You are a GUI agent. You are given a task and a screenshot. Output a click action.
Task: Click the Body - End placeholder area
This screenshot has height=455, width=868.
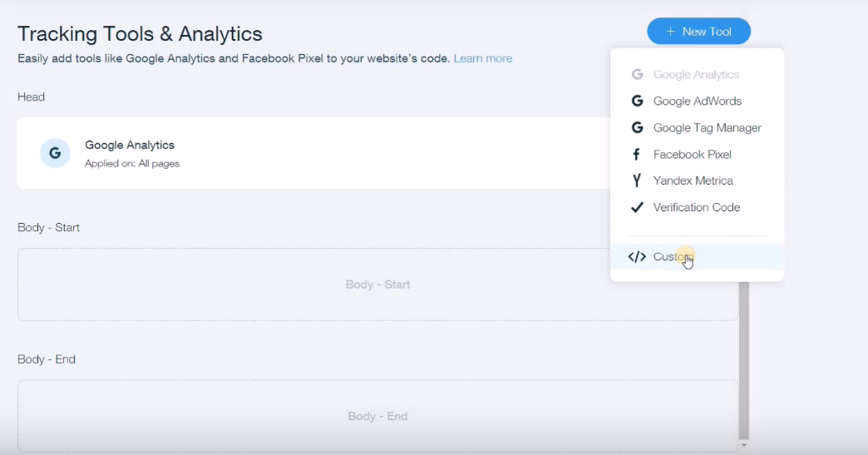pyautogui.click(x=377, y=416)
